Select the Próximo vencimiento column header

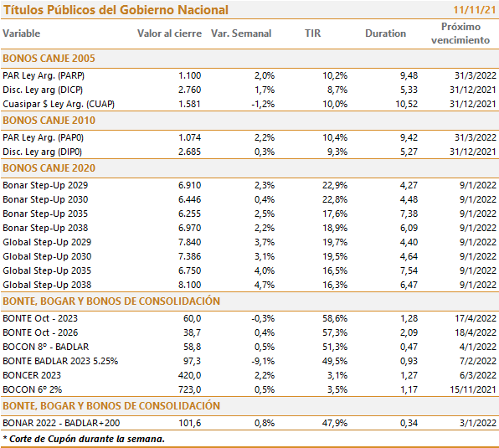[460, 33]
